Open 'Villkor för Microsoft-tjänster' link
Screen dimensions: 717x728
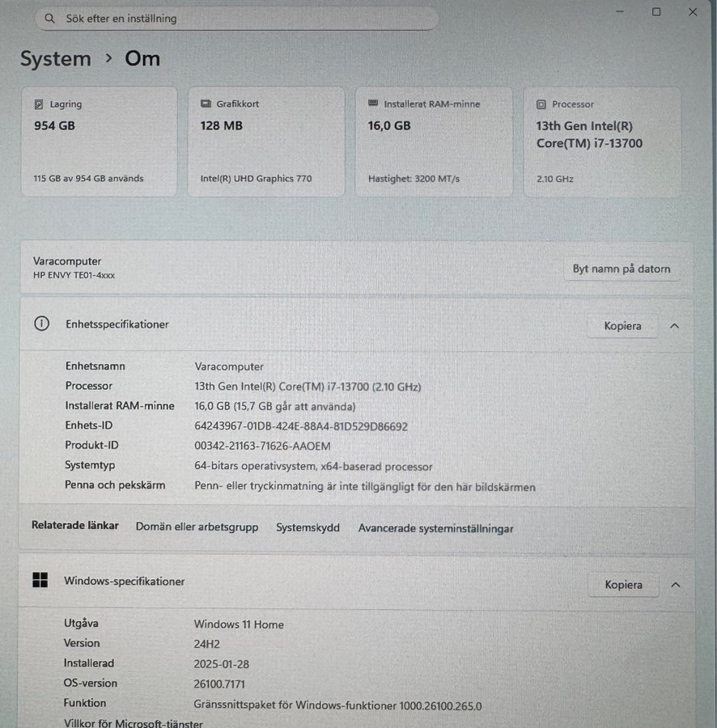pyautogui.click(x=134, y=722)
